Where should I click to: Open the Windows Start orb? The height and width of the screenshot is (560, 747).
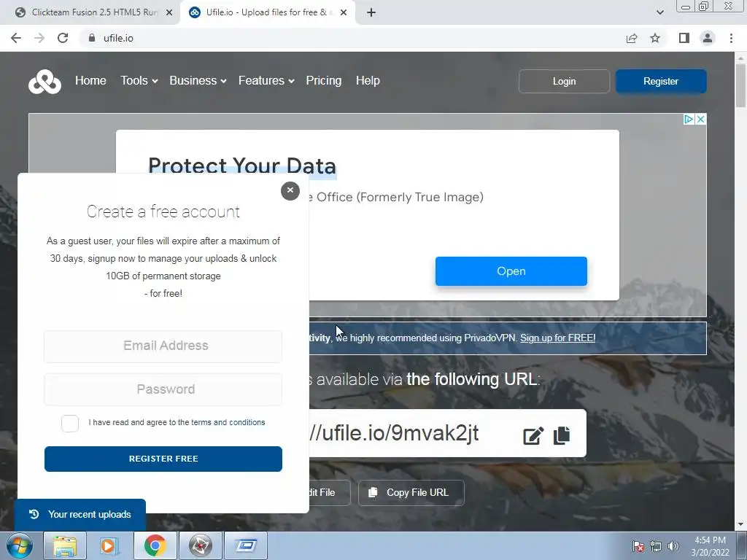[x=20, y=545]
